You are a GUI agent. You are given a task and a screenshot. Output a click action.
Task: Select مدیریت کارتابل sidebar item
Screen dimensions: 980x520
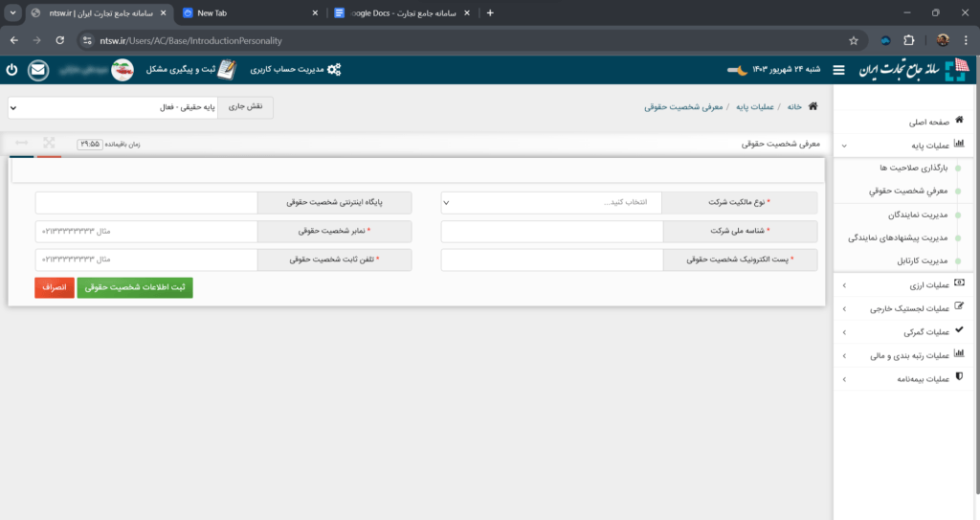pos(923,260)
